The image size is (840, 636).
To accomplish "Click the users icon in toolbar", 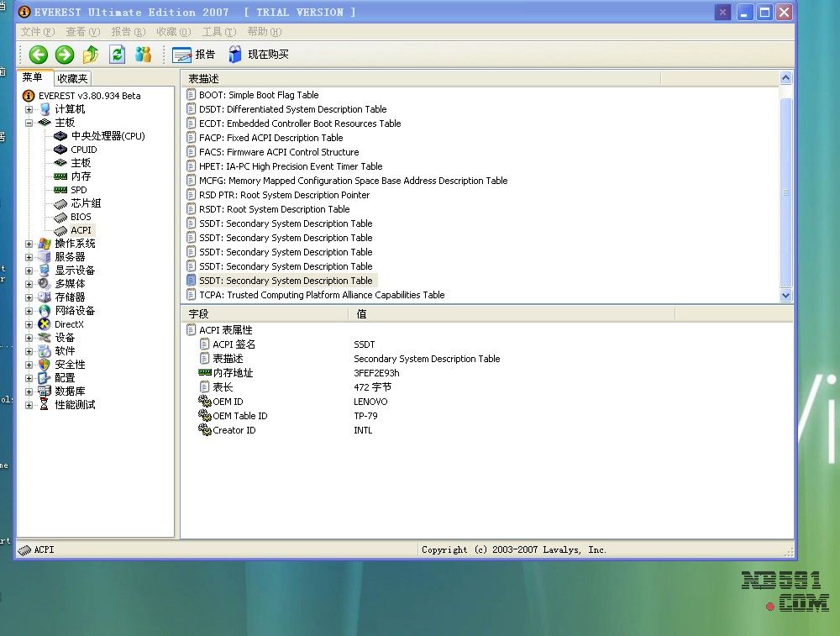I will 144,55.
